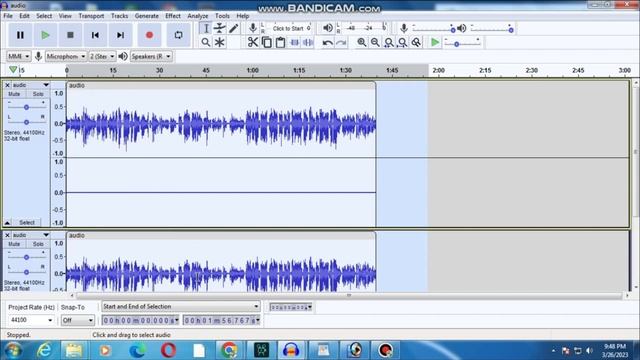Click the playback meter speaker icon
The height and width of the screenshot is (360, 640).
[x=328, y=28]
